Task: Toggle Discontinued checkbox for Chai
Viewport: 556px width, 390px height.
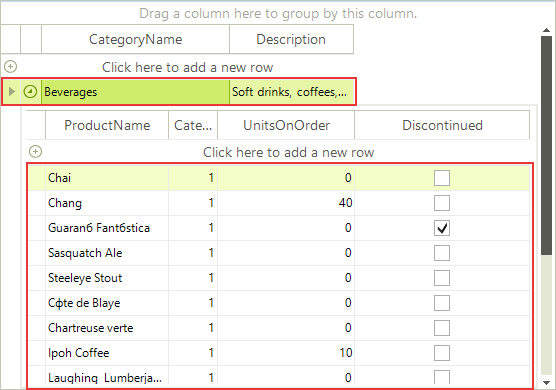Action: click(442, 178)
